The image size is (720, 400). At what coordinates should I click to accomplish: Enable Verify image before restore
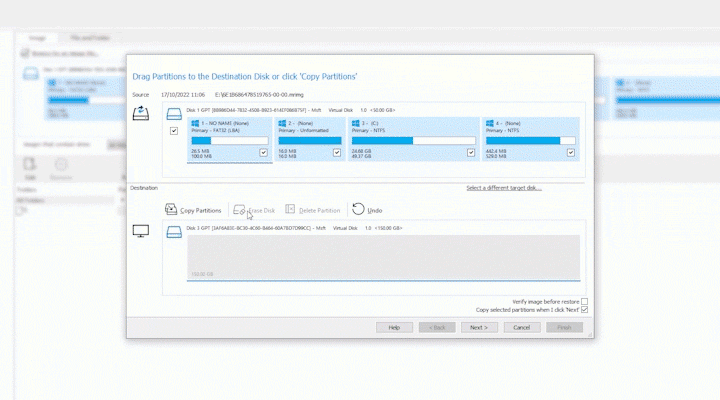[585, 301]
